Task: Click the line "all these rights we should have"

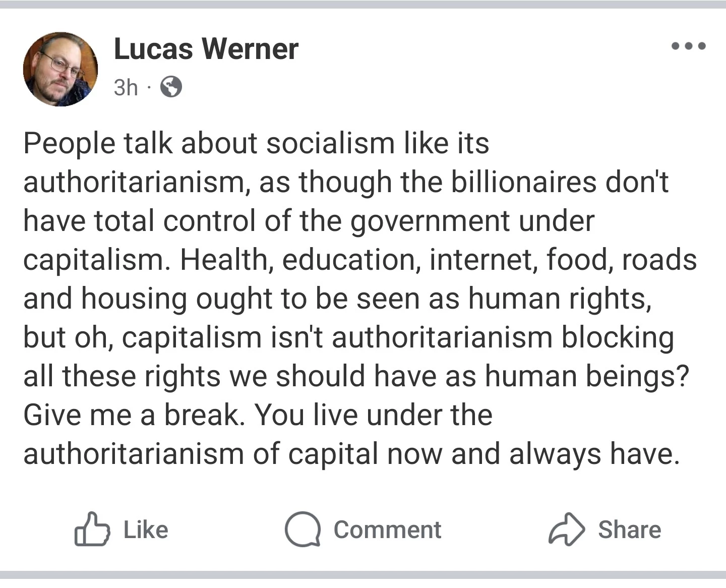Action: (x=355, y=376)
